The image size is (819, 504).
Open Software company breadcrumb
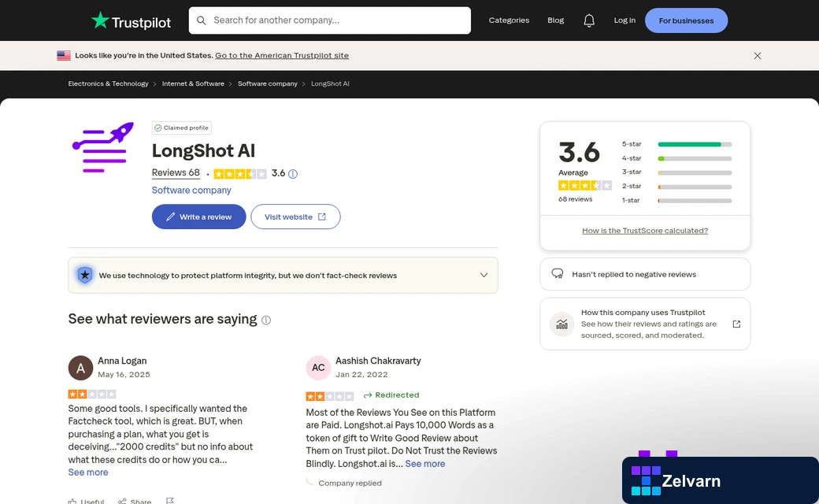(268, 83)
